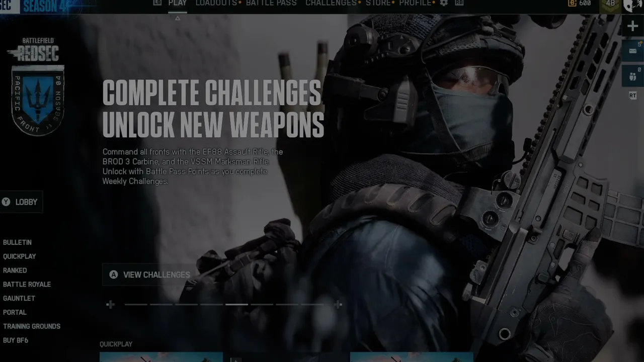
Task: Open the settings gear in the top navigation
Action: (444, 3)
